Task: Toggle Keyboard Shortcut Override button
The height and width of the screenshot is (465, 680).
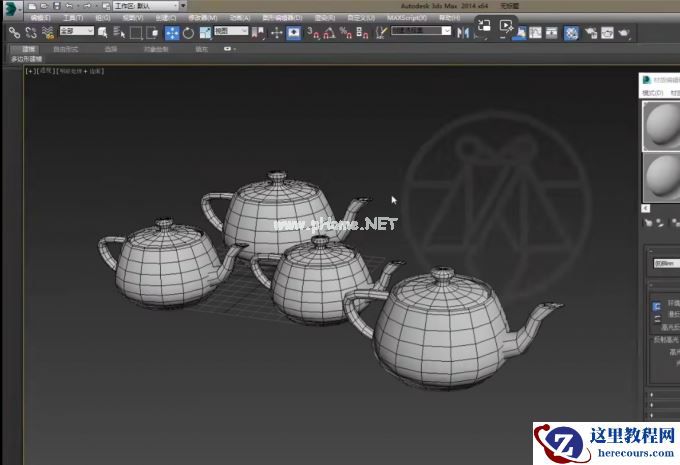Action: click(294, 33)
